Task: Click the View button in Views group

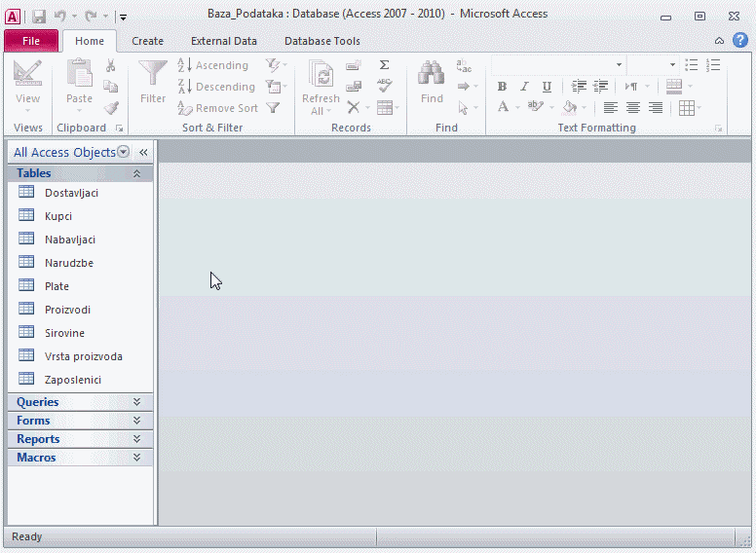Action: click(27, 86)
